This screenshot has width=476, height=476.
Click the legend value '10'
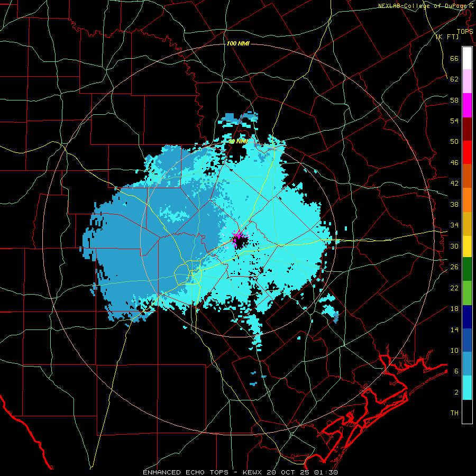coord(454,350)
